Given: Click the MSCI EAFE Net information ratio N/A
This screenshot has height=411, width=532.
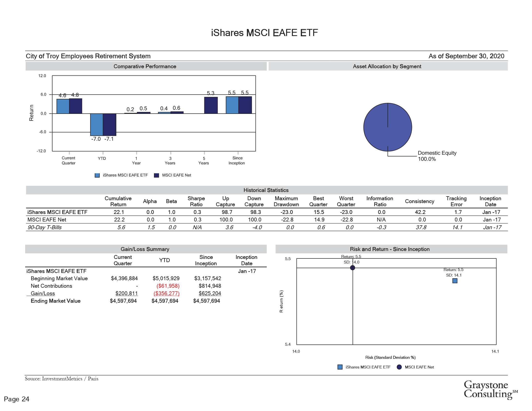Looking at the screenshot, I should (381, 220).
